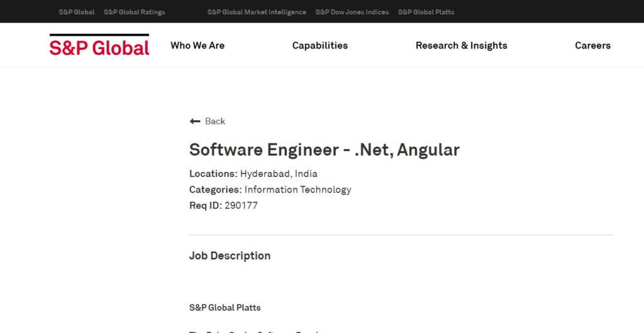Go back using the Back link

[x=215, y=121]
